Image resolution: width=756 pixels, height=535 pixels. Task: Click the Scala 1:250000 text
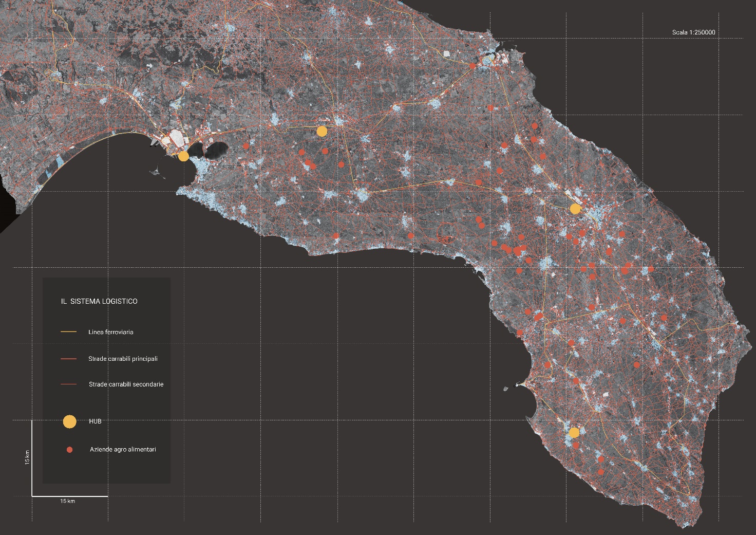(693, 32)
